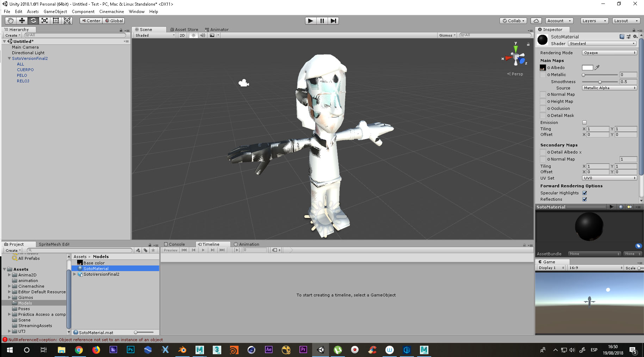This screenshot has width=644, height=357.
Task: Click the Albedo white color swatch
Action: [x=587, y=68]
